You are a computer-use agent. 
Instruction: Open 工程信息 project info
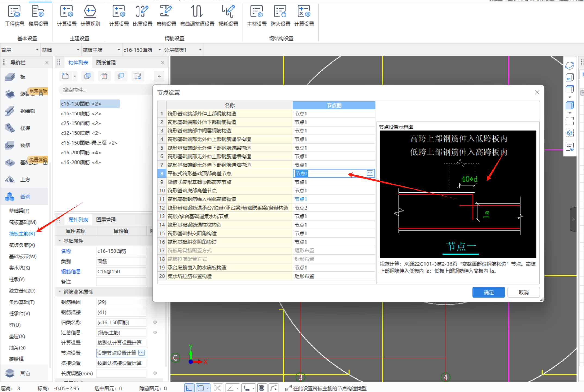pyautogui.click(x=14, y=16)
